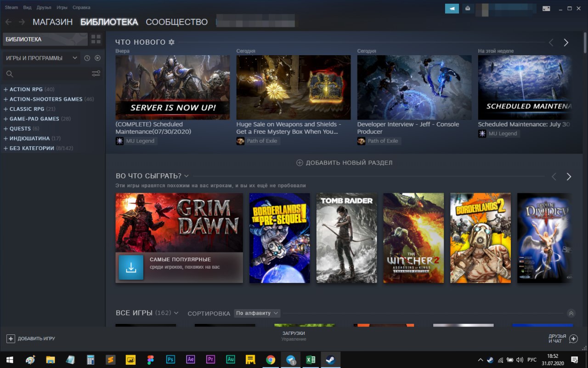Open Games and Software filter dropdown

[x=42, y=58]
